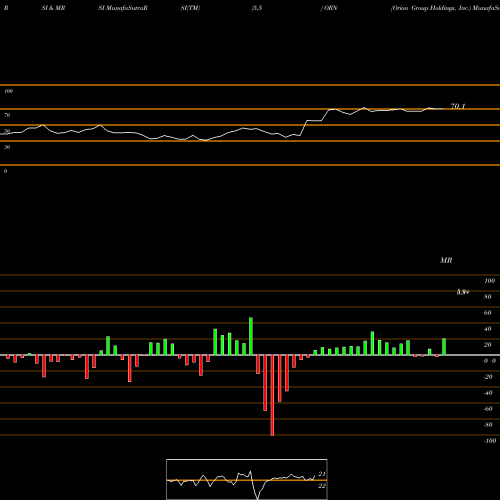Image resolution: width=500 pixels, height=500 pixels.
Task: Click the RSI axis label 30
Action: click(7, 147)
